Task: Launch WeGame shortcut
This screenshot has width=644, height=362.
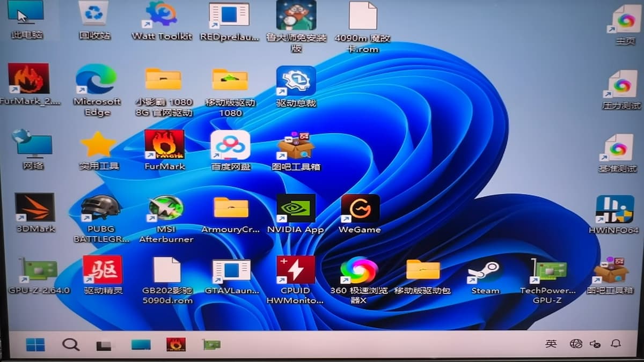Action: tap(360, 214)
